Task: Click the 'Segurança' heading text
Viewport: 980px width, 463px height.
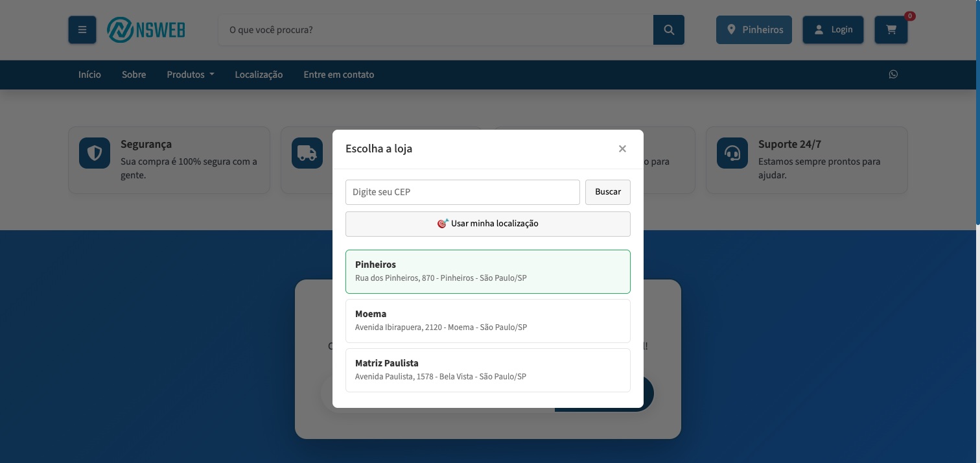Action: tap(146, 144)
